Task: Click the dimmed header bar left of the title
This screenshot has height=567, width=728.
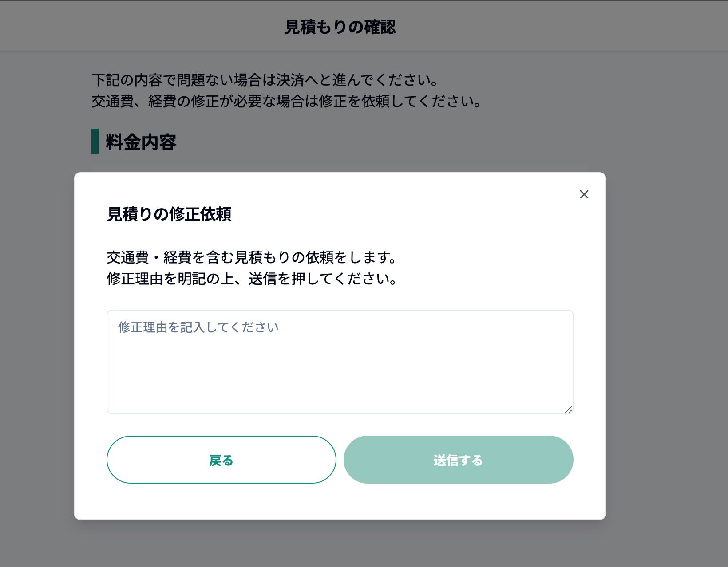Action: pyautogui.click(x=133, y=27)
